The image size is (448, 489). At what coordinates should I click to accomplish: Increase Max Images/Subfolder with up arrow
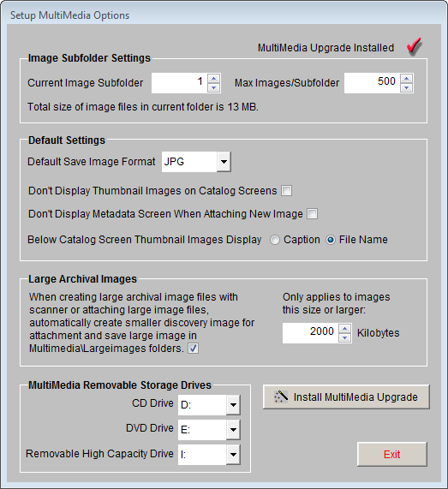(x=407, y=78)
